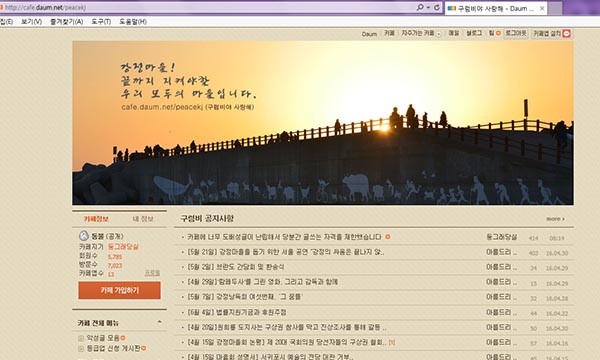Viewport: 600px width, 360px height.
Task: Open the 보기(V) menu
Action: (31, 22)
